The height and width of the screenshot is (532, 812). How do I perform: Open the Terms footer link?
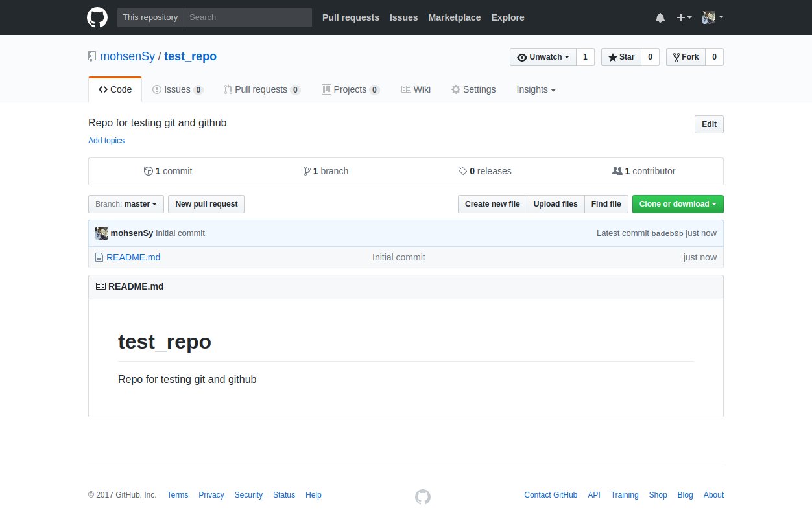coord(178,495)
